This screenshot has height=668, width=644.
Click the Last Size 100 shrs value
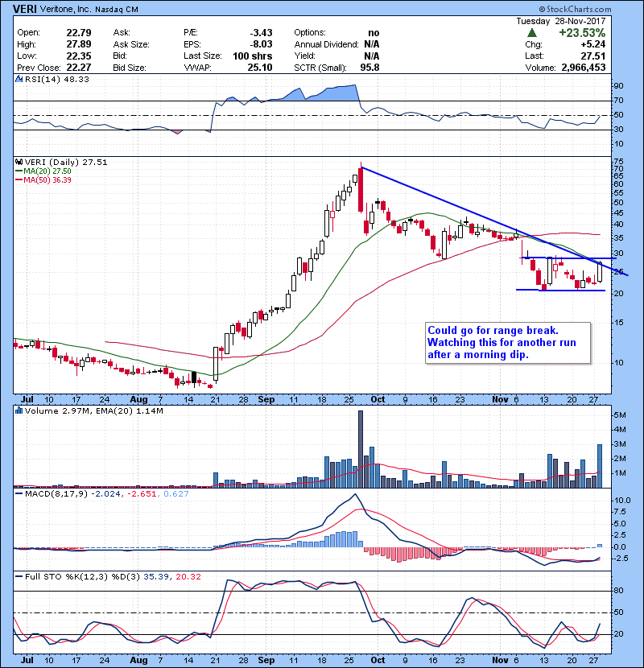[252, 56]
